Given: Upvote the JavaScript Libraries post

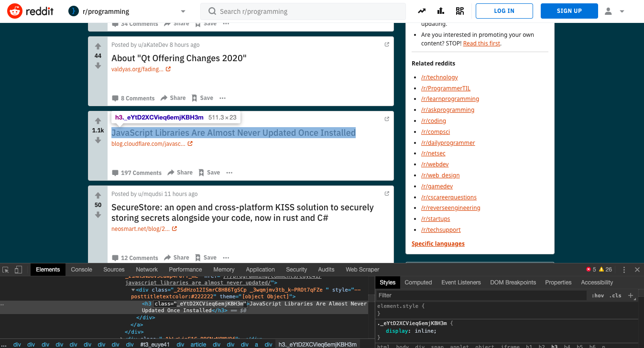Looking at the screenshot, I should point(98,120).
